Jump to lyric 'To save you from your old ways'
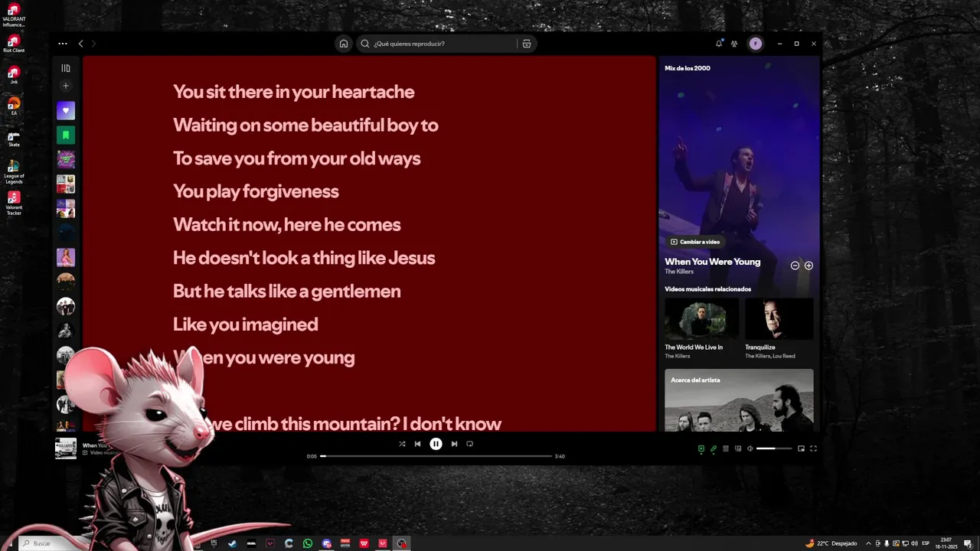This screenshot has width=980, height=551. tap(296, 158)
